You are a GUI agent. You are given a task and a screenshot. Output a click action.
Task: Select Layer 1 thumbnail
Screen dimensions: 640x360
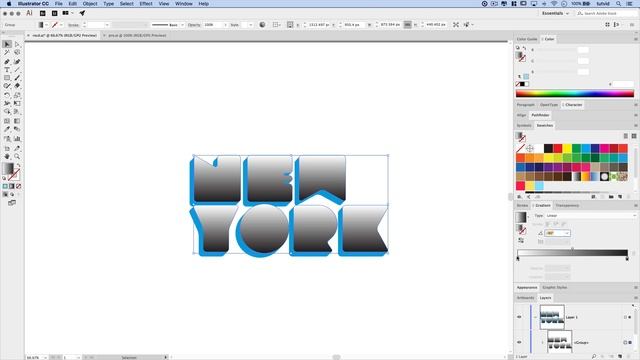coord(552,317)
